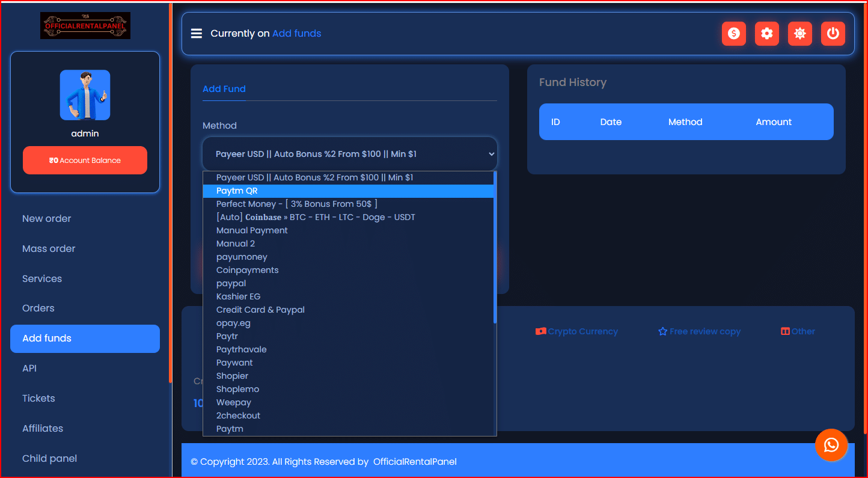Click the OfficialRentalPanel footer link
This screenshot has width=868, height=478.
415,462
